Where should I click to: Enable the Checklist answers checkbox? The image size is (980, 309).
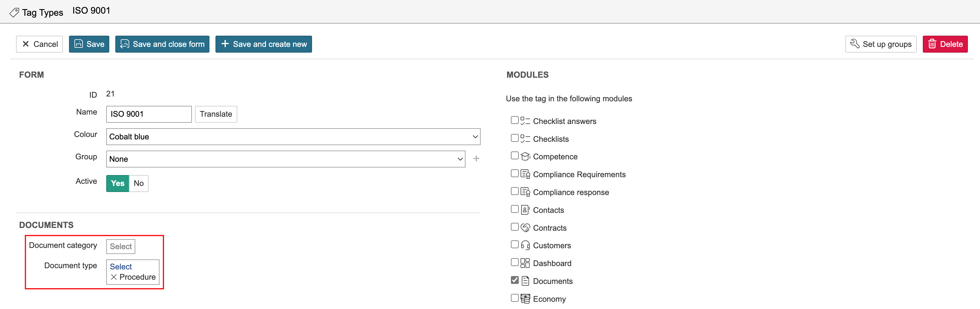[x=514, y=120]
